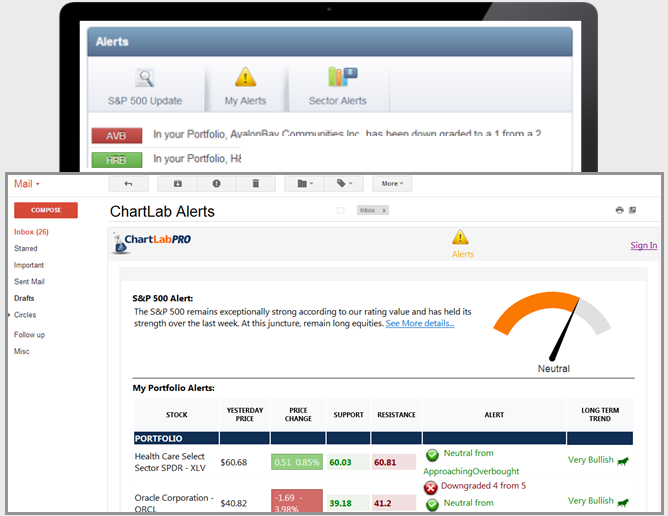668x516 pixels.
Task: Click the green check icon in the XLV alert
Action: pos(432,455)
